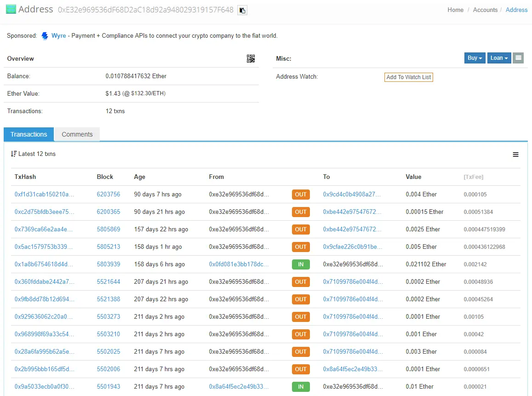Open transaction 0x2b995bbb165df5d…

(x=44, y=369)
